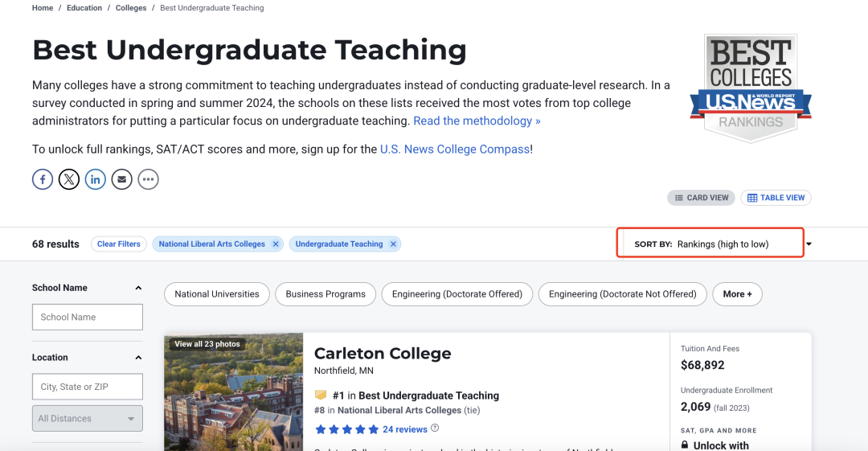The width and height of the screenshot is (868, 451).
Task: Click info icon next to 24 reviews
Action: 435,428
